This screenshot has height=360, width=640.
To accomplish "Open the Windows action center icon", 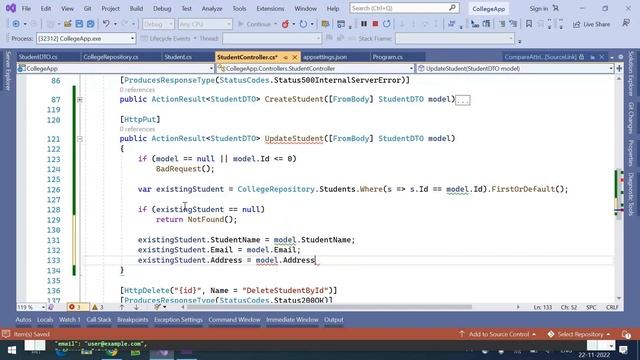I will tap(623, 350).
